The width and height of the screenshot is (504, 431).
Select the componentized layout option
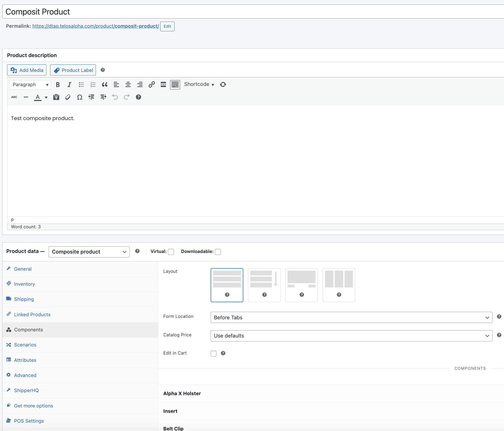point(339,285)
